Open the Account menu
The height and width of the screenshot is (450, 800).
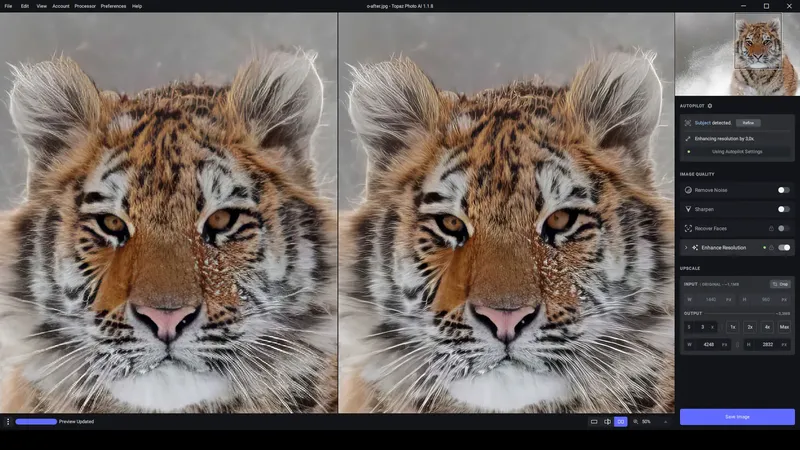[x=61, y=6]
